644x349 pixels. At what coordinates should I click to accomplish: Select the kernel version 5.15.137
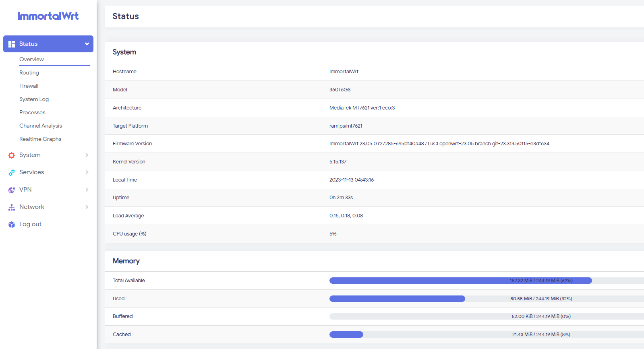[338, 162]
